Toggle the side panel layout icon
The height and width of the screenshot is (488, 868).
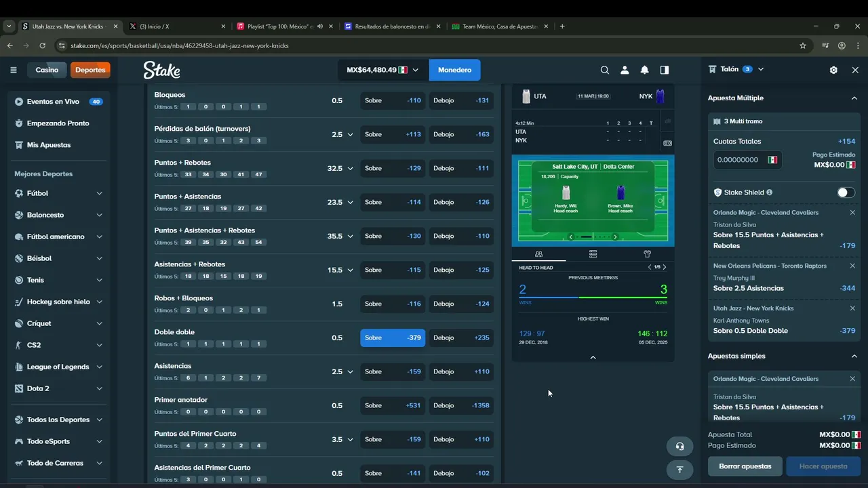coord(664,70)
